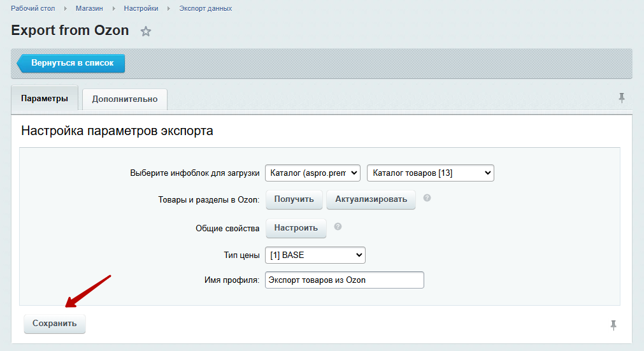Focus the Имя профиля input field
This screenshot has height=351, width=644.
point(345,280)
